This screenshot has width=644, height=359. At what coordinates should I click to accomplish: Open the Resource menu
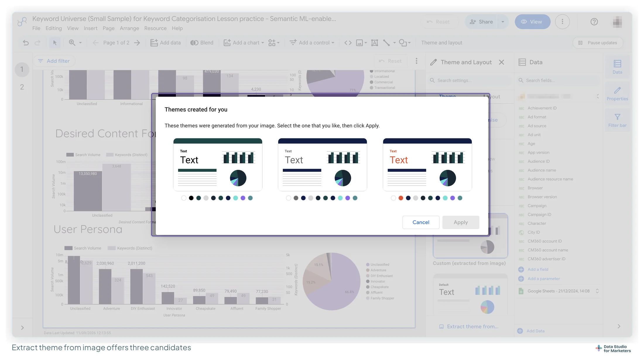(x=155, y=28)
